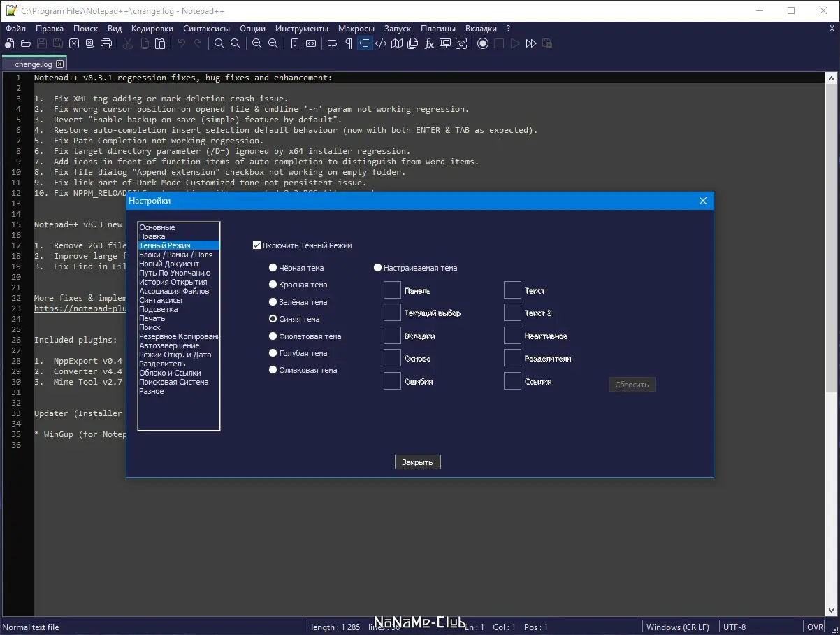Image resolution: width=840 pixels, height=635 pixels.
Task: Pick color for Текст swatch
Action: click(x=512, y=290)
